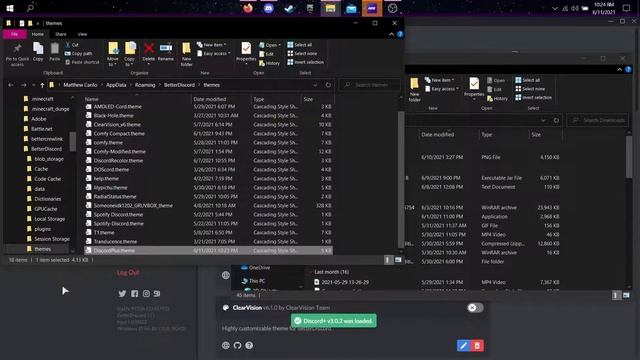Switch to large icons view in themes window
The image size is (640, 360).
point(398,260)
